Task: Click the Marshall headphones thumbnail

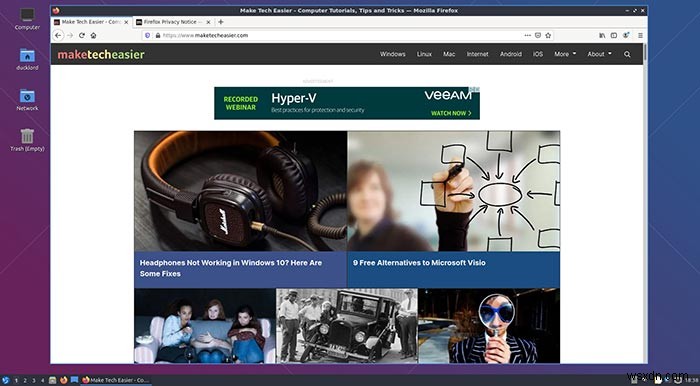Action: tap(240, 191)
